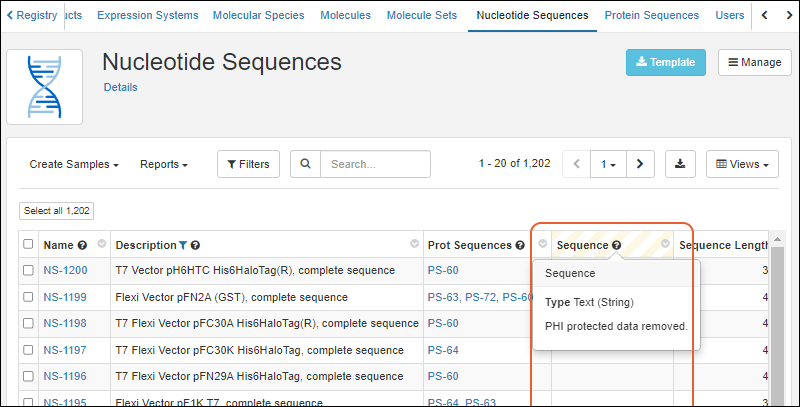Click the search magnifier icon
800x407 pixels.
click(x=306, y=164)
